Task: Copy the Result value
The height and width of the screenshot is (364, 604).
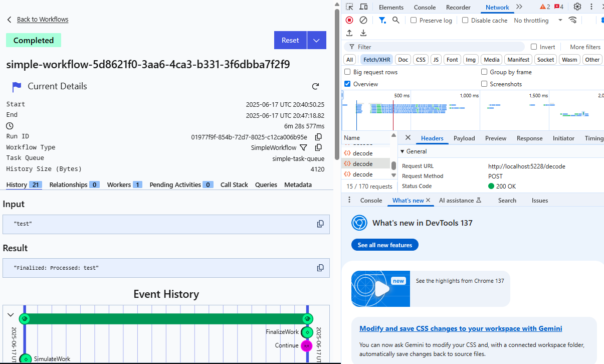Action: tap(320, 268)
